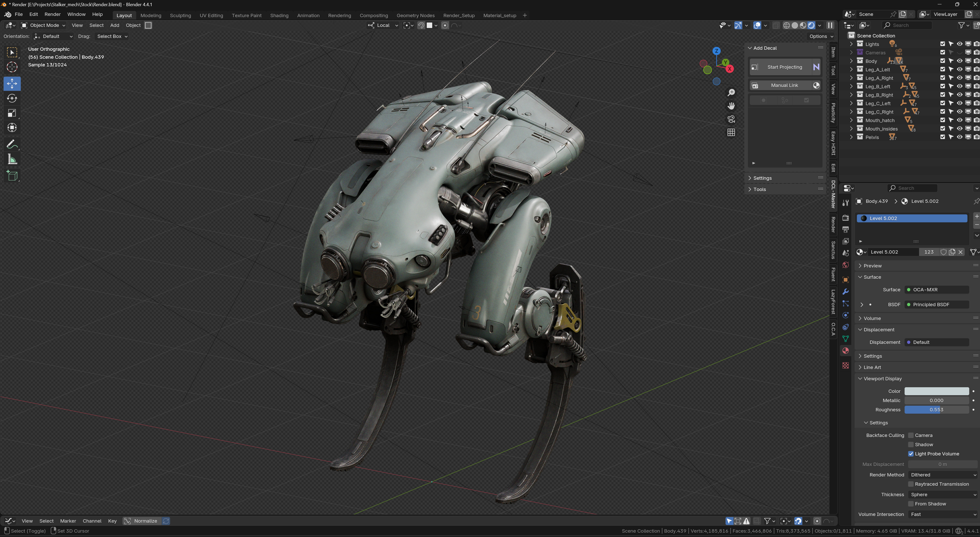The width and height of the screenshot is (980, 537).
Task: Switch to rendered viewport shading
Action: 811,25
